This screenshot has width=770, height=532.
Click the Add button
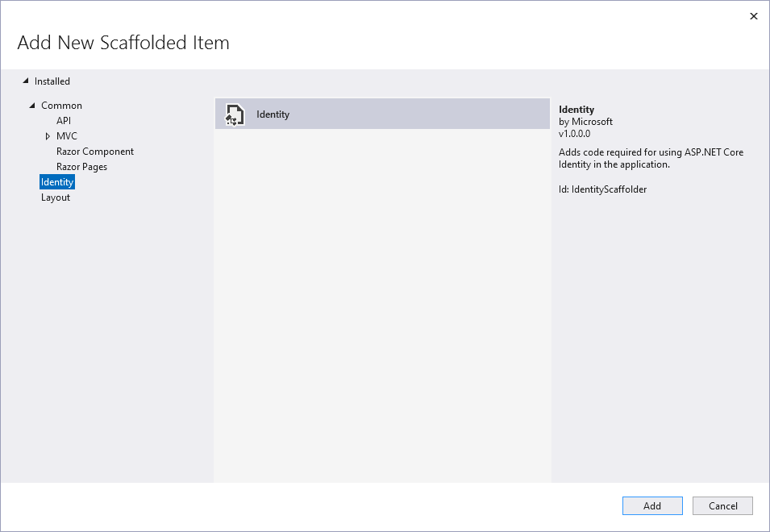point(652,506)
